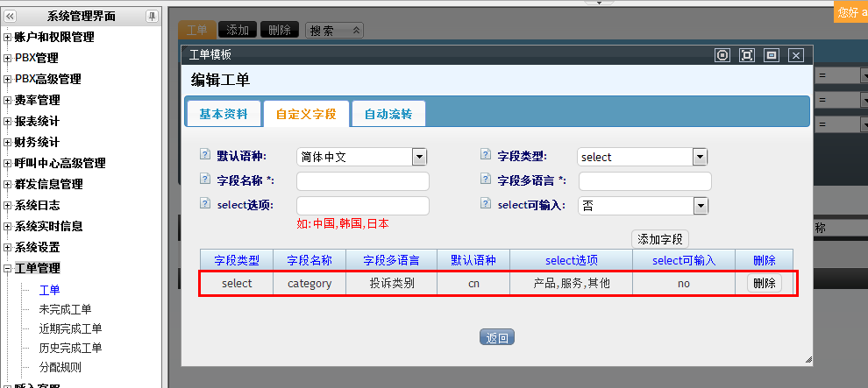Click the help icon beside 字段类型
The height and width of the screenshot is (388, 868).
(486, 155)
